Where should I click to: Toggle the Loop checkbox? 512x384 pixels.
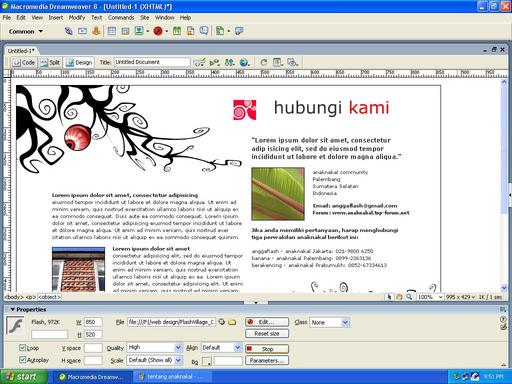pyautogui.click(x=22, y=348)
